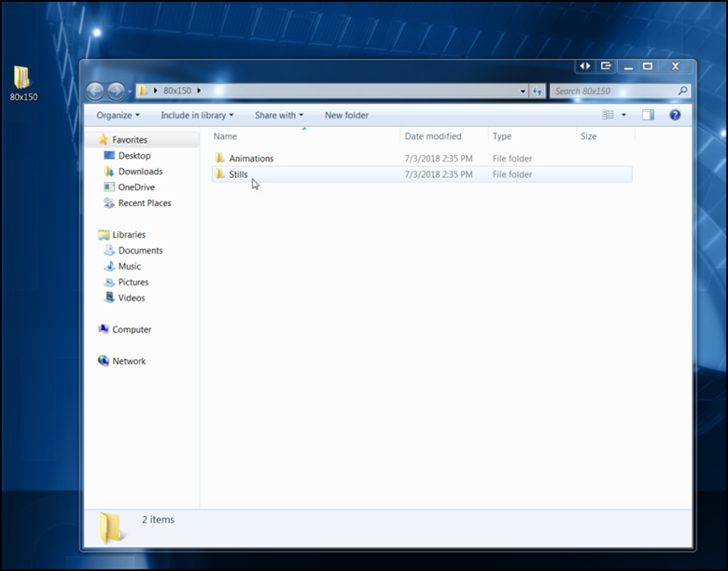This screenshot has width=728, height=571.
Task: Click the folder icon in address bar
Action: point(143,91)
